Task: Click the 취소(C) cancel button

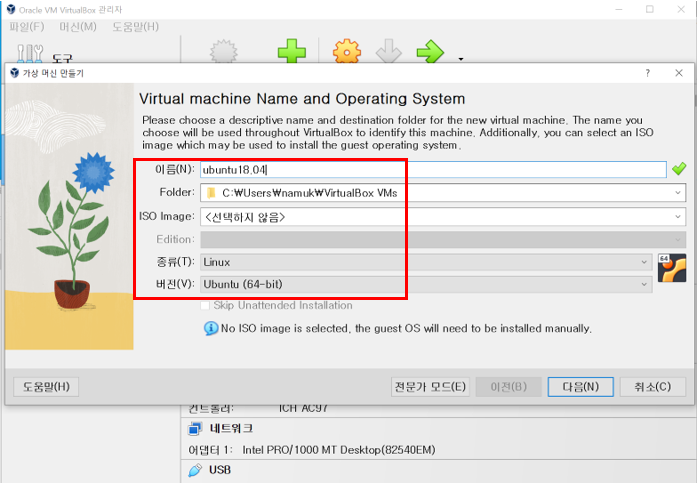Action: (653, 387)
